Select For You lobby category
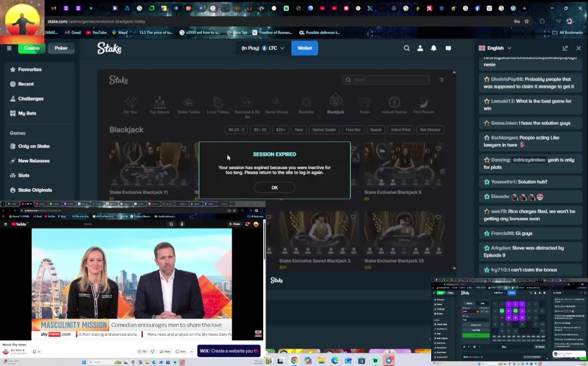 coord(130,105)
